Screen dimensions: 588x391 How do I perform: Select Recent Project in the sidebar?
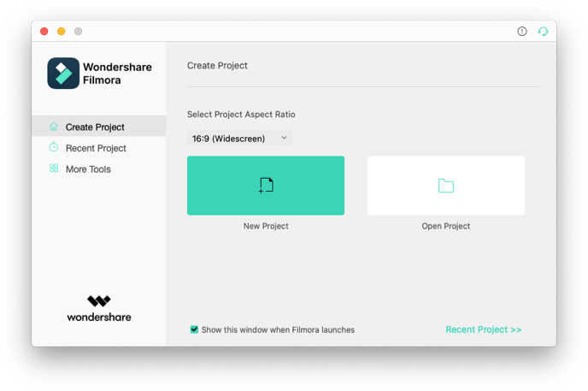(x=99, y=148)
